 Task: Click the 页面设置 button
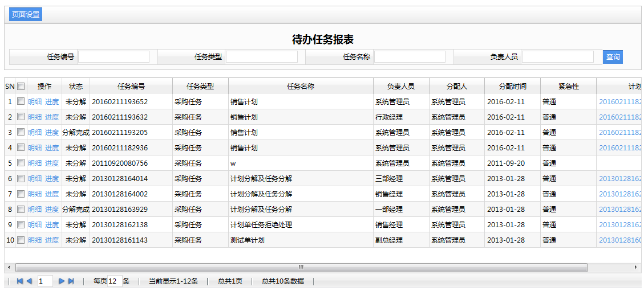tap(26, 15)
